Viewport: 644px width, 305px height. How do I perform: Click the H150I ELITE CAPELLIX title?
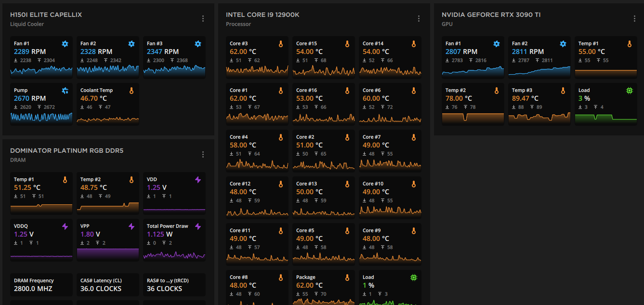(46, 15)
